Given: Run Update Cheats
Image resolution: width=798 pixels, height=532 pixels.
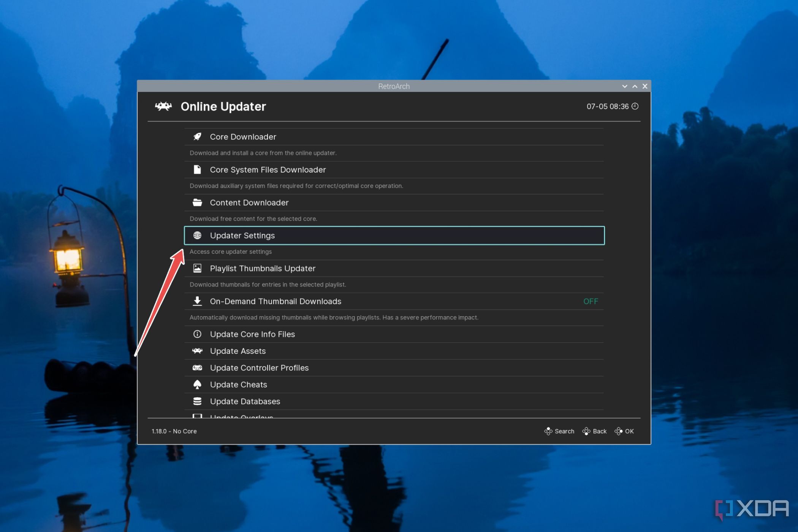Looking at the screenshot, I should 394,385.
